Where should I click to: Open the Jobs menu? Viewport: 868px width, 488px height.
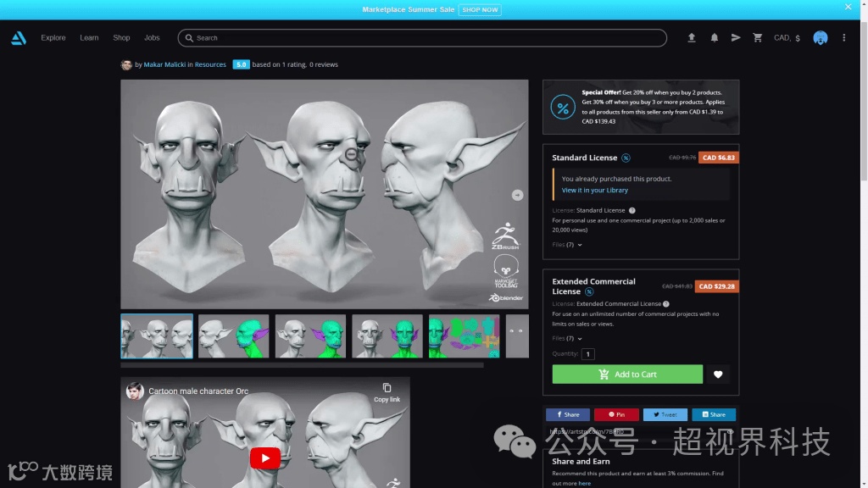pyautogui.click(x=152, y=37)
